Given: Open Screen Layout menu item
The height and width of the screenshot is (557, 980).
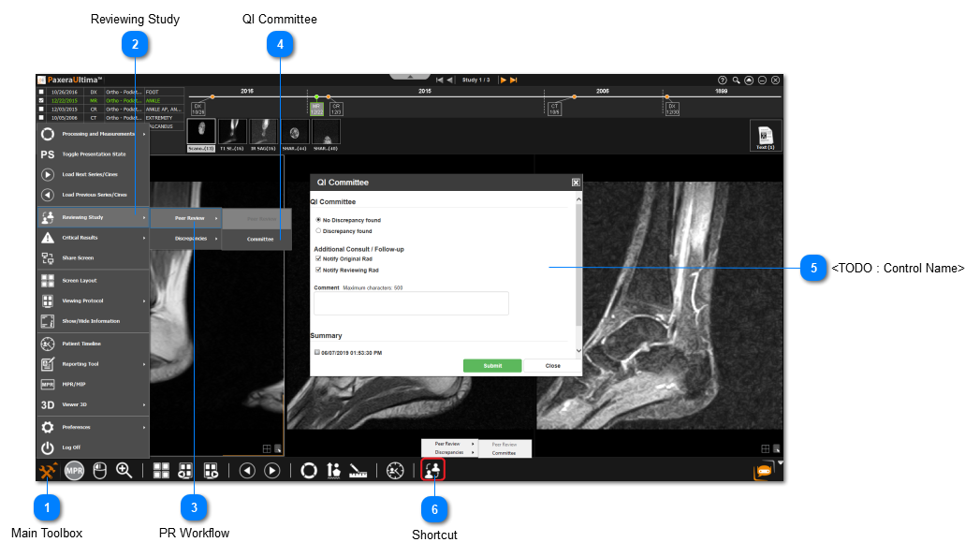Looking at the screenshot, I should pyautogui.click(x=93, y=281).
